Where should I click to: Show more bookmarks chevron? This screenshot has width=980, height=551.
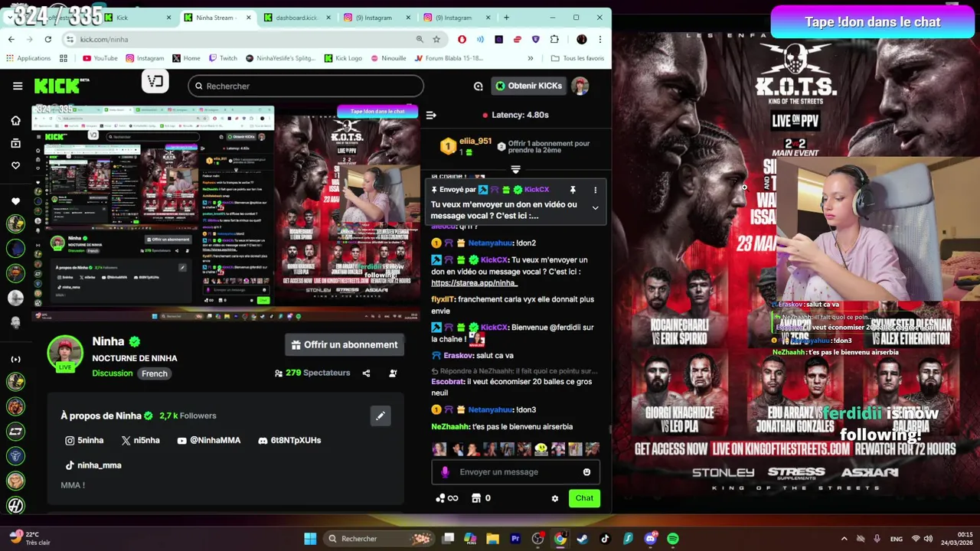tap(530, 58)
